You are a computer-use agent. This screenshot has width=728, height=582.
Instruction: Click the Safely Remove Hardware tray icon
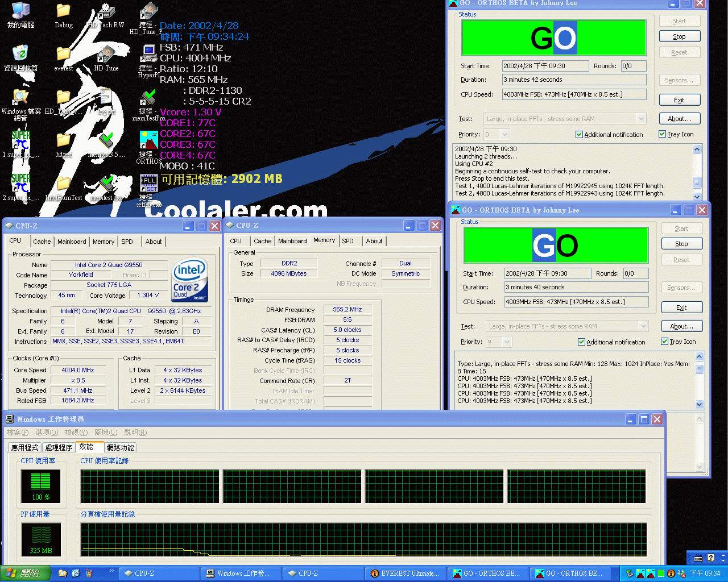pos(630,573)
